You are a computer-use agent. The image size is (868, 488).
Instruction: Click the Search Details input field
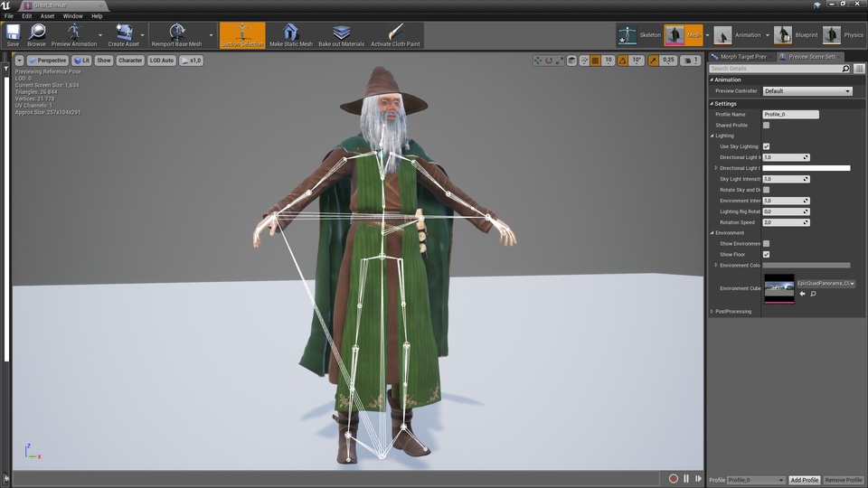[x=774, y=69]
